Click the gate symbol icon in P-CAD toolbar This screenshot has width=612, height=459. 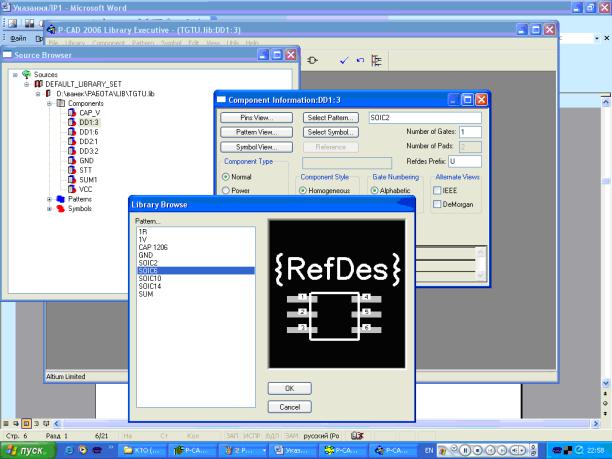[x=312, y=60]
